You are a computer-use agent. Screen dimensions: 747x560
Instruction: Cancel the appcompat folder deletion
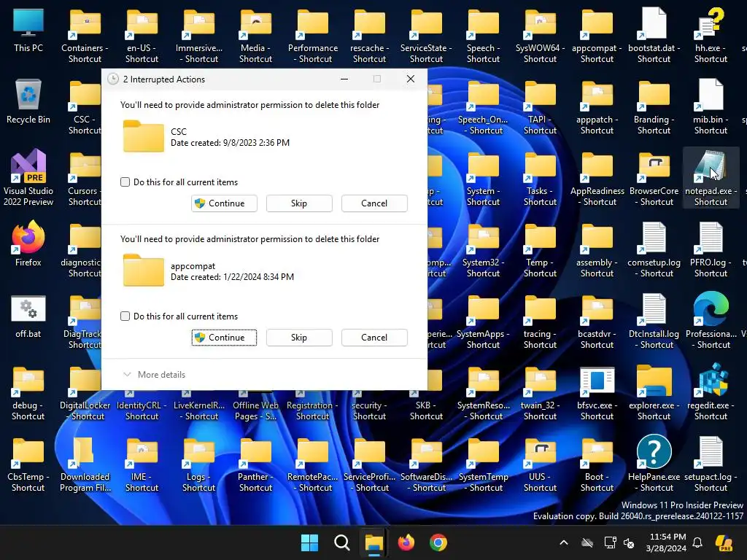[374, 338]
